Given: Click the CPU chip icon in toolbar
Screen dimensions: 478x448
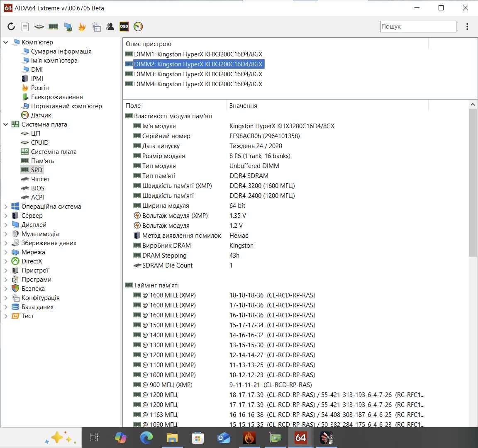Looking at the screenshot, I should click(39, 27).
